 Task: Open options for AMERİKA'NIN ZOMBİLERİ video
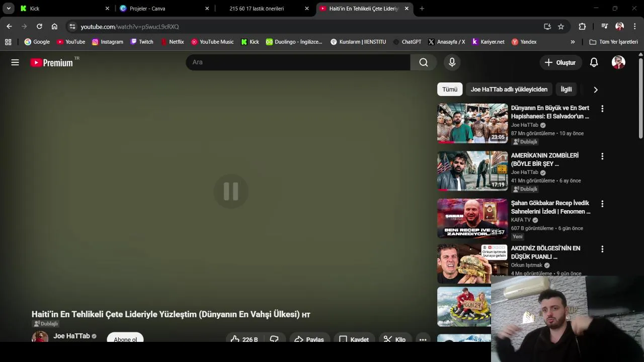coord(602,156)
